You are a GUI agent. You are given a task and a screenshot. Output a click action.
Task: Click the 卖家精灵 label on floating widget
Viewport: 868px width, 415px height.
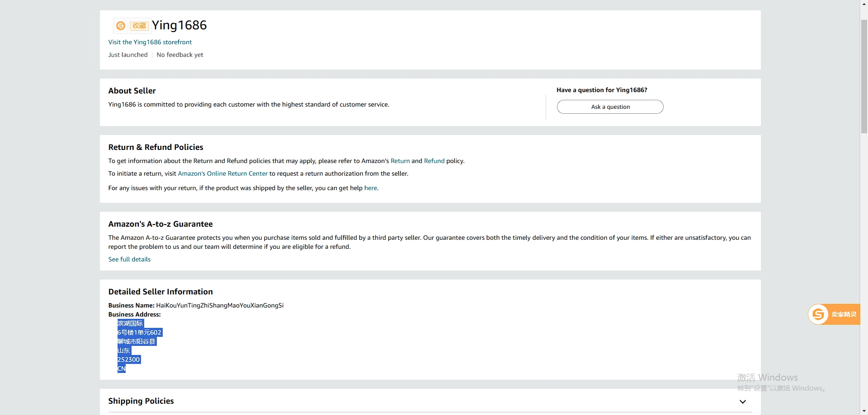(x=844, y=314)
